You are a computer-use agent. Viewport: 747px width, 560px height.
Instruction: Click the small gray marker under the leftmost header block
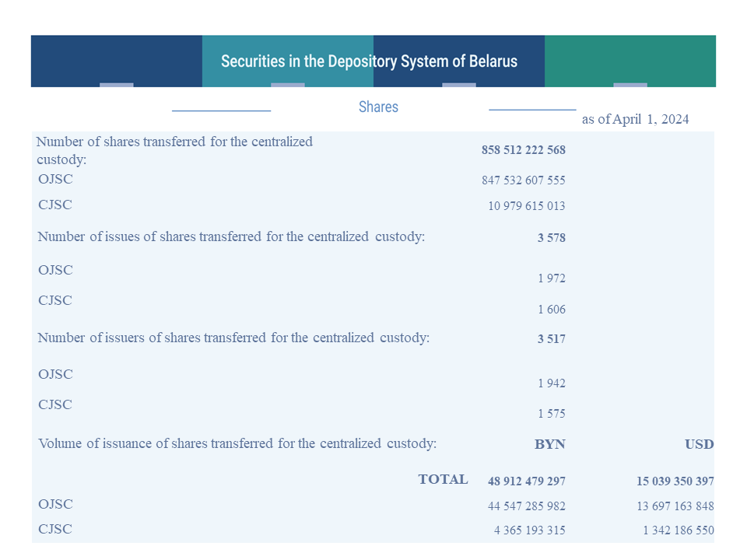tap(116, 85)
